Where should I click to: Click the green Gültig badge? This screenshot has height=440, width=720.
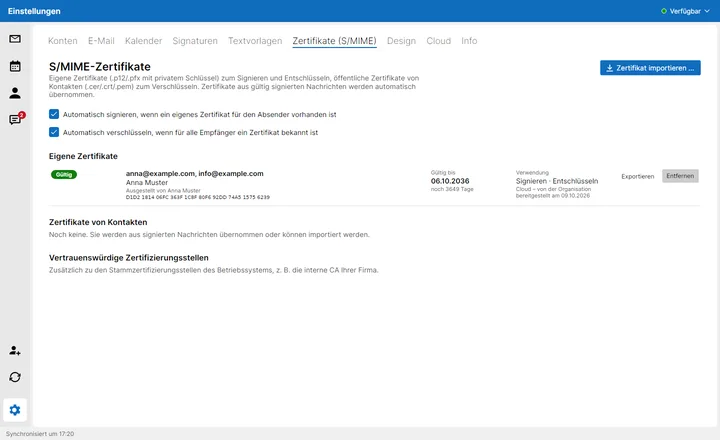(x=64, y=175)
